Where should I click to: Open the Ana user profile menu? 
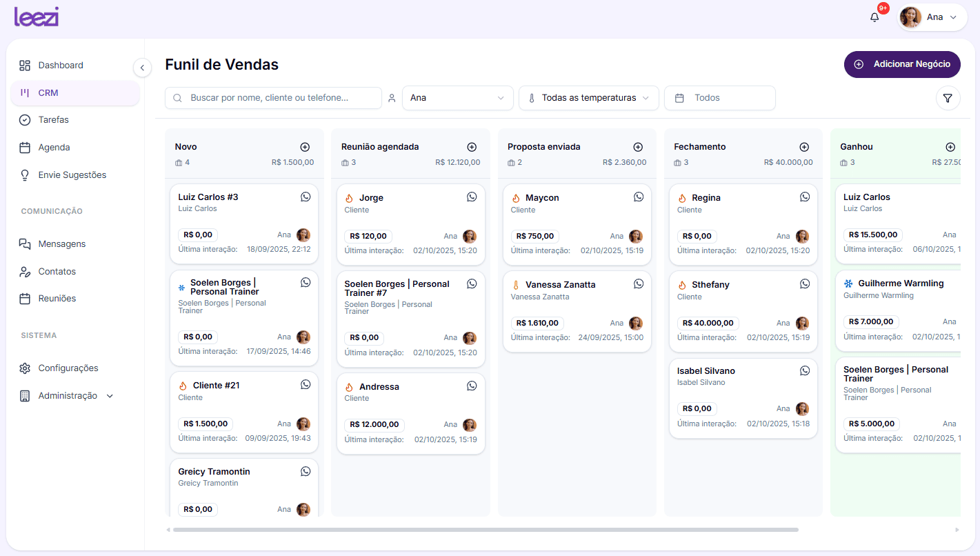(932, 17)
